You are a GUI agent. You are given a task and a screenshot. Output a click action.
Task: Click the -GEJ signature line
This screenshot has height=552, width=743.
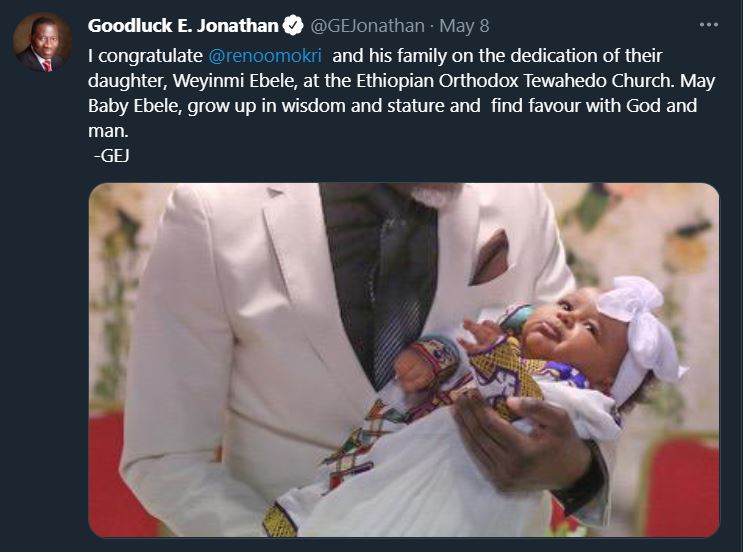(x=111, y=155)
